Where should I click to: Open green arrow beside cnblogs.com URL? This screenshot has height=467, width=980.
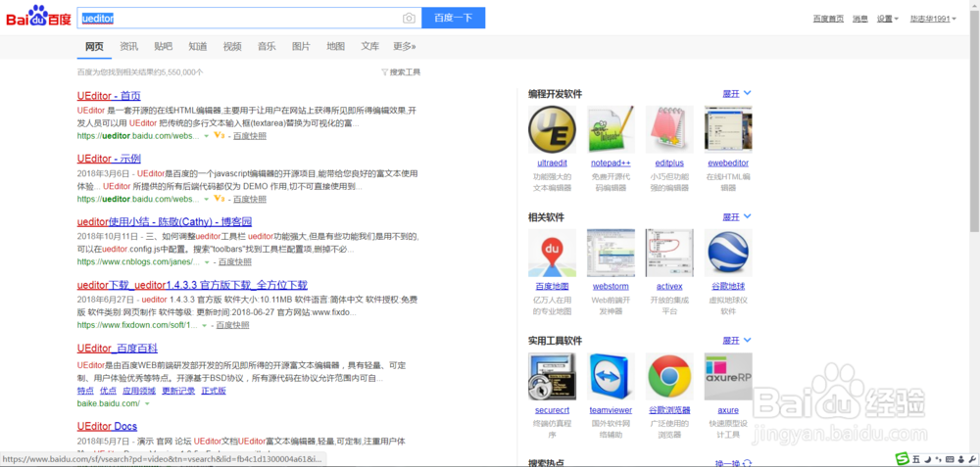206,262
